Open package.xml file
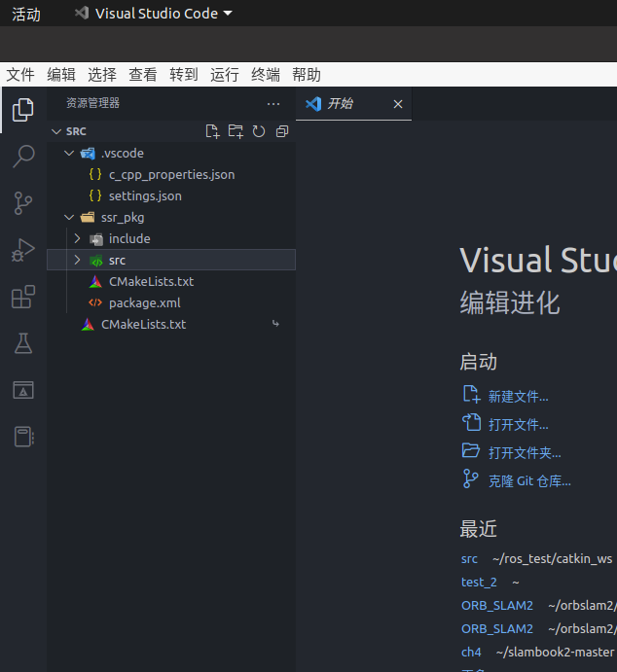617x672 pixels. [x=171, y=303]
